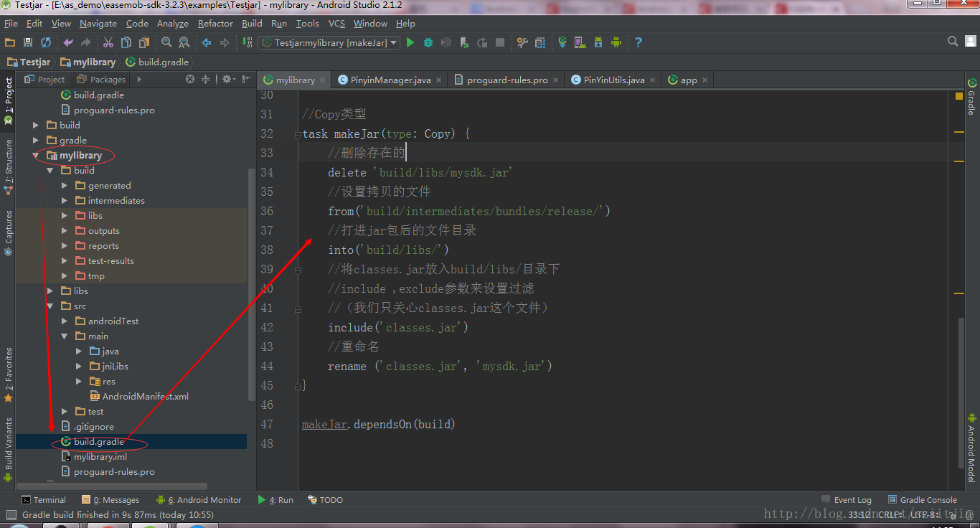980x528 pixels.
Task: Open Project Structure toolbar icon
Action: [x=540, y=42]
